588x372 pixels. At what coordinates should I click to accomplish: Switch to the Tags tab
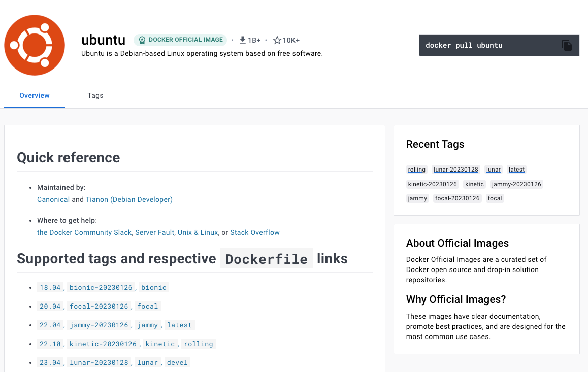95,95
